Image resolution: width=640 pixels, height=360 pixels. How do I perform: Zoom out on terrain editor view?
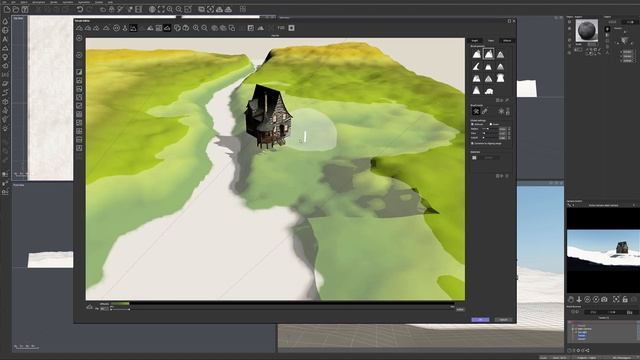coord(204,28)
